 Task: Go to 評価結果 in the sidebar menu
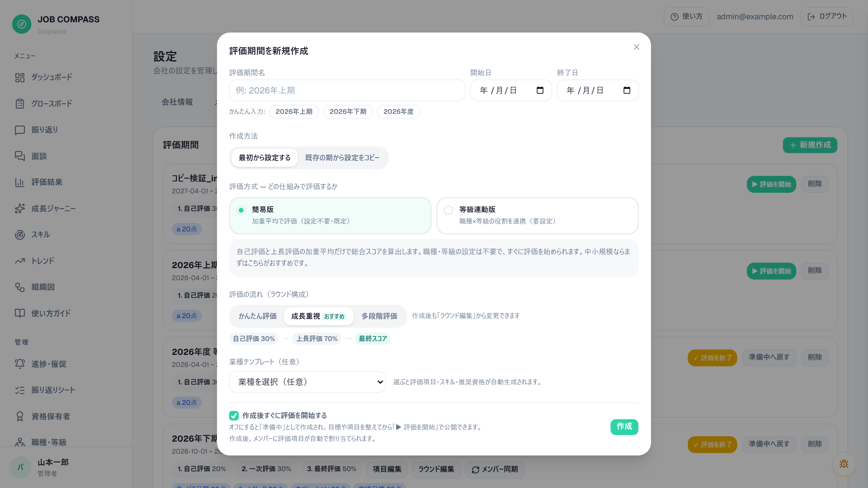47,182
